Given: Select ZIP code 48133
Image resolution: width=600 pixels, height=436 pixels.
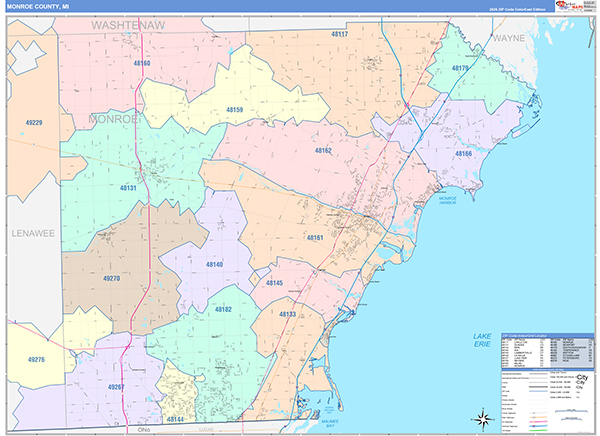Looking at the screenshot, I should point(287,314).
